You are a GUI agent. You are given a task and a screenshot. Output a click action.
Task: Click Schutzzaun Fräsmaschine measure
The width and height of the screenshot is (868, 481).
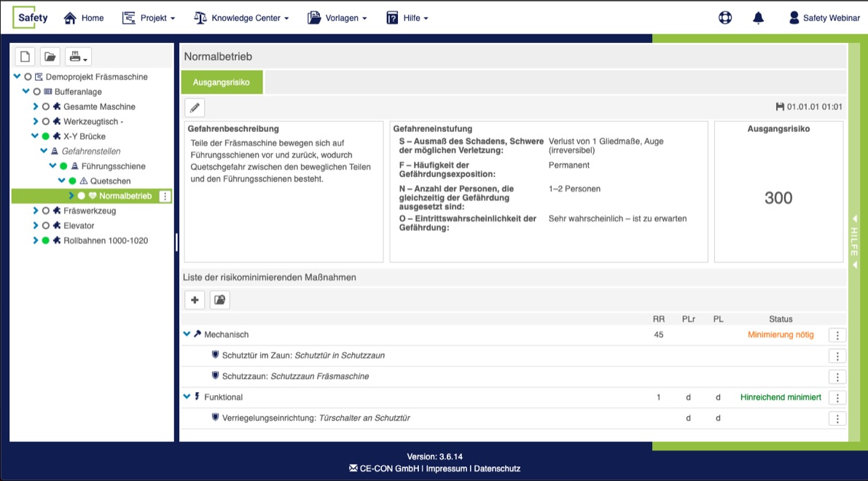295,376
